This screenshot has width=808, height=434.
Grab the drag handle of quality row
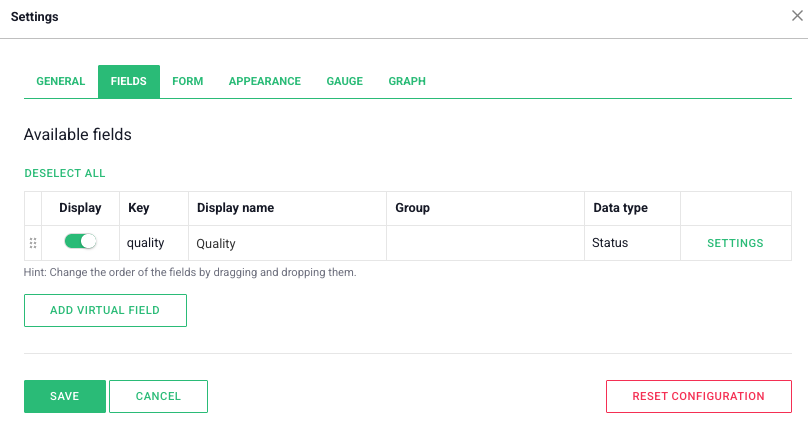[33, 243]
